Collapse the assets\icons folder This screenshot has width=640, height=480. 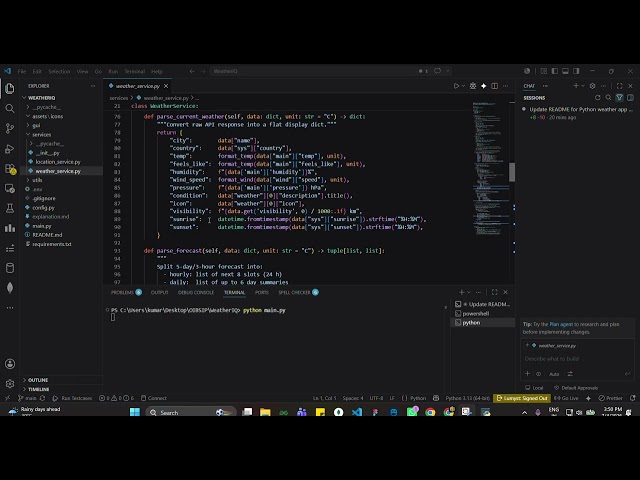click(47, 116)
